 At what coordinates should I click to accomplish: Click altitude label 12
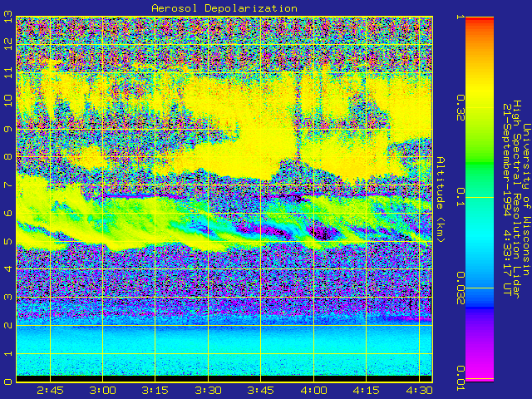[8, 44]
